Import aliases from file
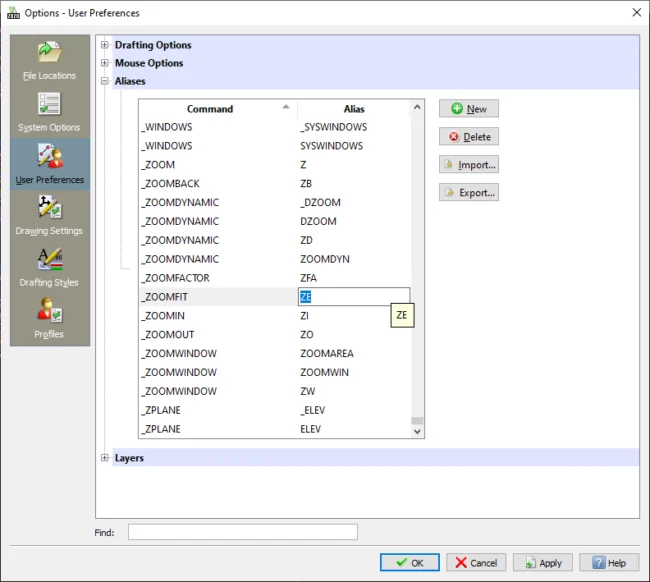Viewport: 650px width, 582px height. point(468,165)
